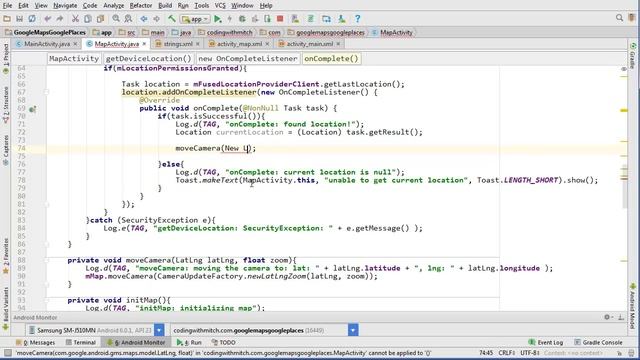Run the app with green play icon
640x360 pixels.
tap(218, 19)
